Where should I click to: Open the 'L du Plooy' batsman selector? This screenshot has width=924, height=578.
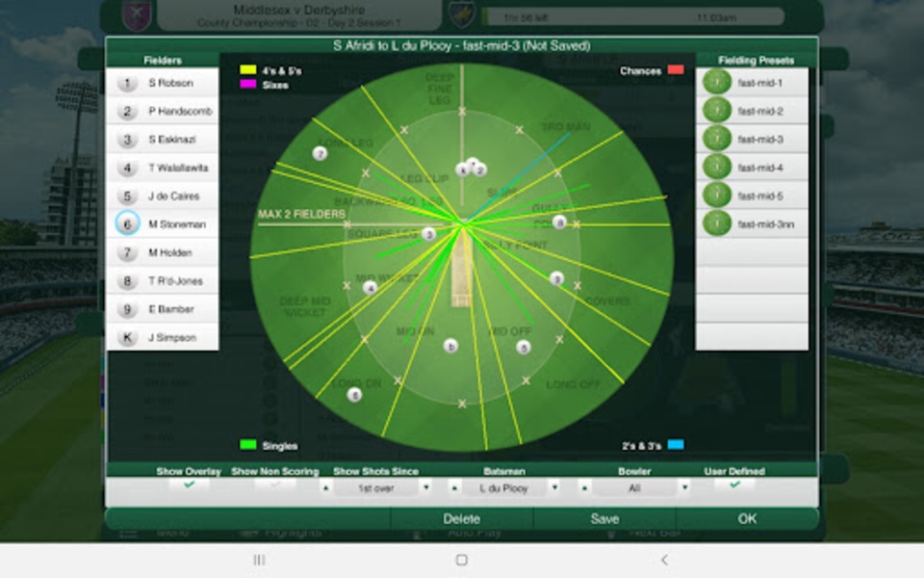[x=503, y=488]
